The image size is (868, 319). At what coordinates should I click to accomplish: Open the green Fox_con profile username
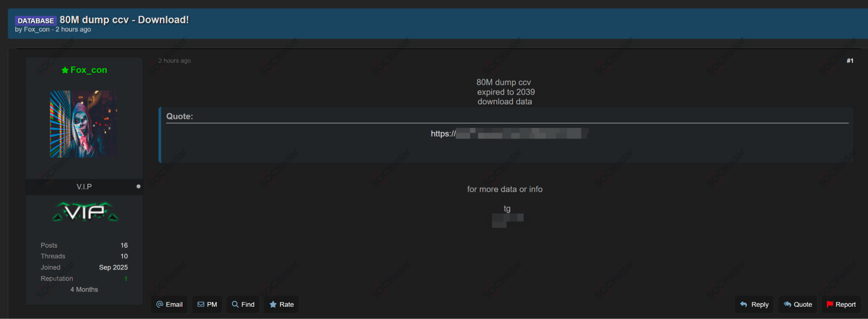[x=89, y=70]
